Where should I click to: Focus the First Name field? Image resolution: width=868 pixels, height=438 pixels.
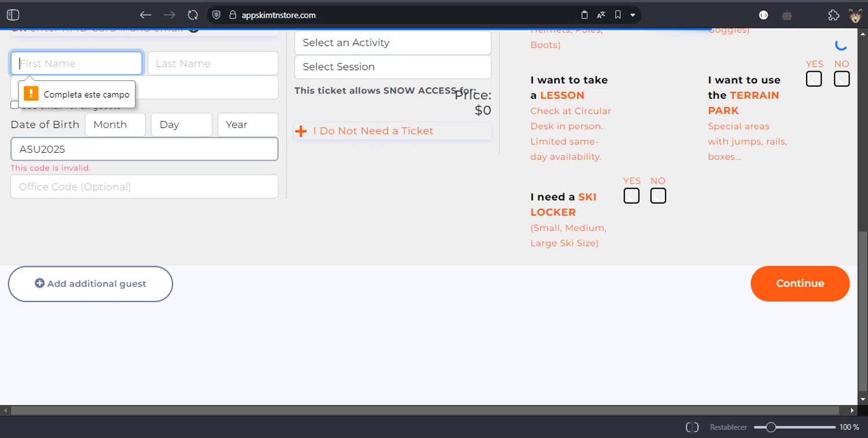(76, 64)
